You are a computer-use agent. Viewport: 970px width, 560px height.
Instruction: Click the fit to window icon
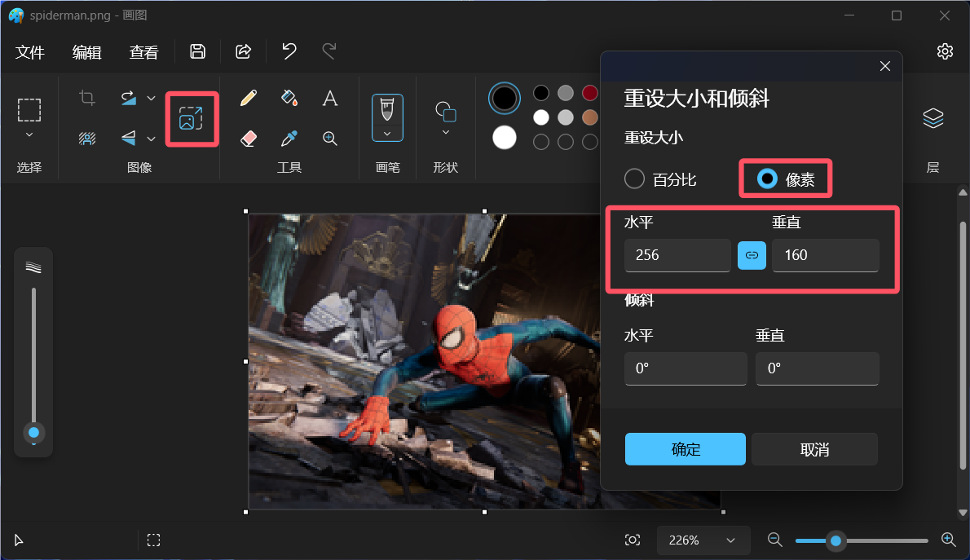tap(633, 540)
